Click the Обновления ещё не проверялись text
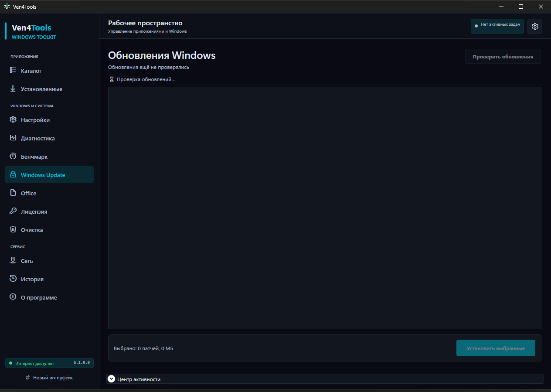551x392 pixels. point(149,67)
